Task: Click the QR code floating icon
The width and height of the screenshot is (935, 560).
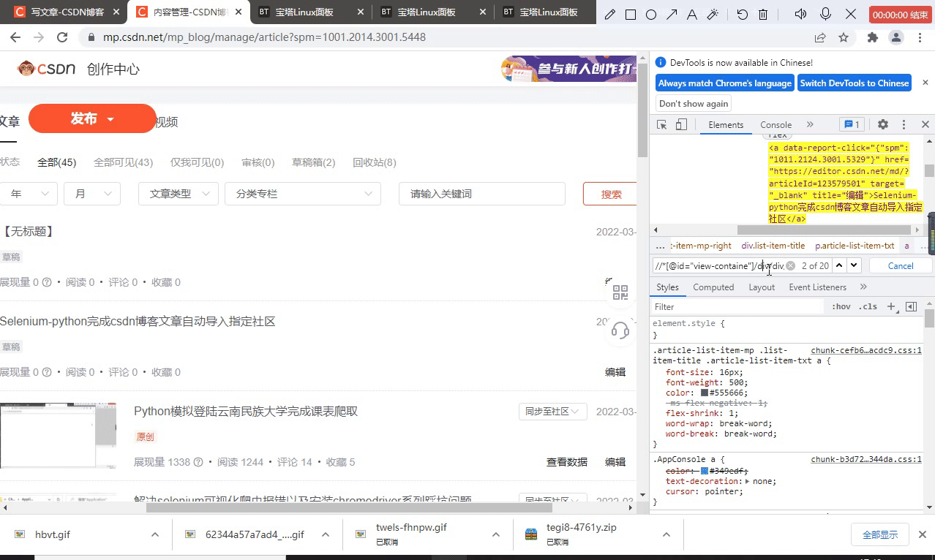Action: coord(620,292)
